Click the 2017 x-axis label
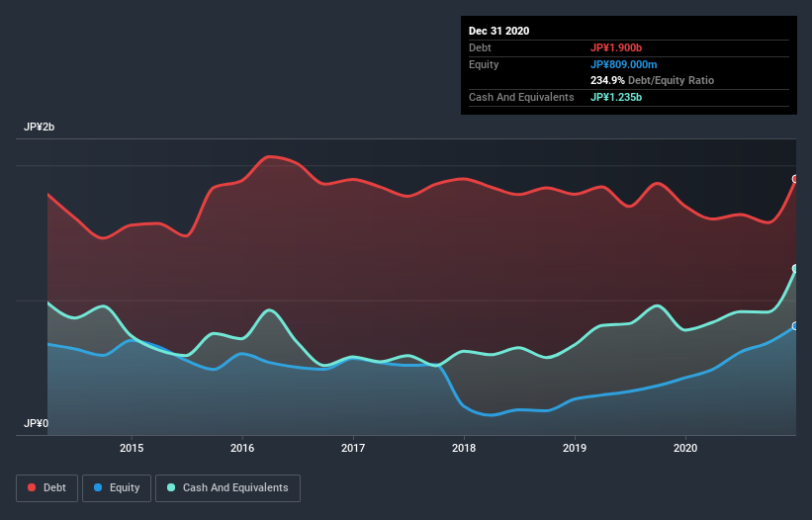The image size is (812, 520). (353, 448)
